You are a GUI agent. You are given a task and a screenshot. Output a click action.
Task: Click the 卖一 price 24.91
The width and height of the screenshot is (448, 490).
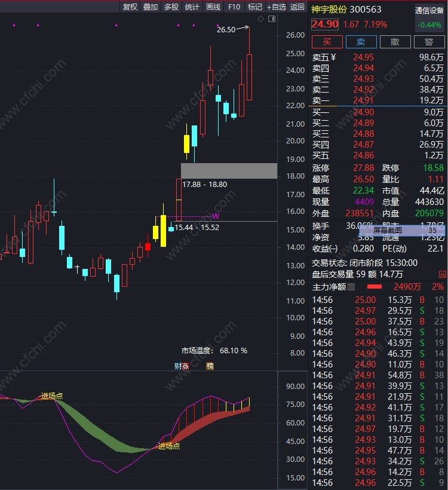[363, 100]
